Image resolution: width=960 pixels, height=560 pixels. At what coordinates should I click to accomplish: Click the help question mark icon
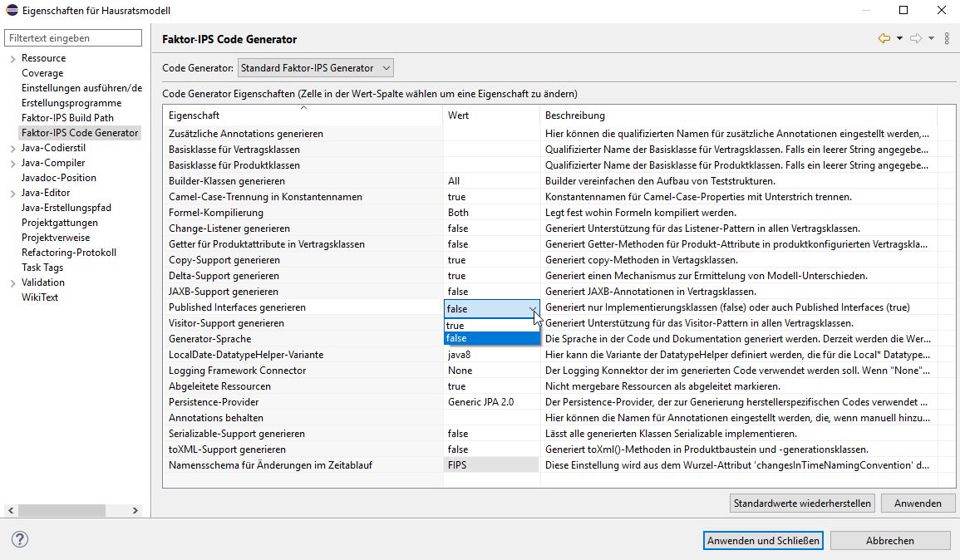pyautogui.click(x=20, y=539)
